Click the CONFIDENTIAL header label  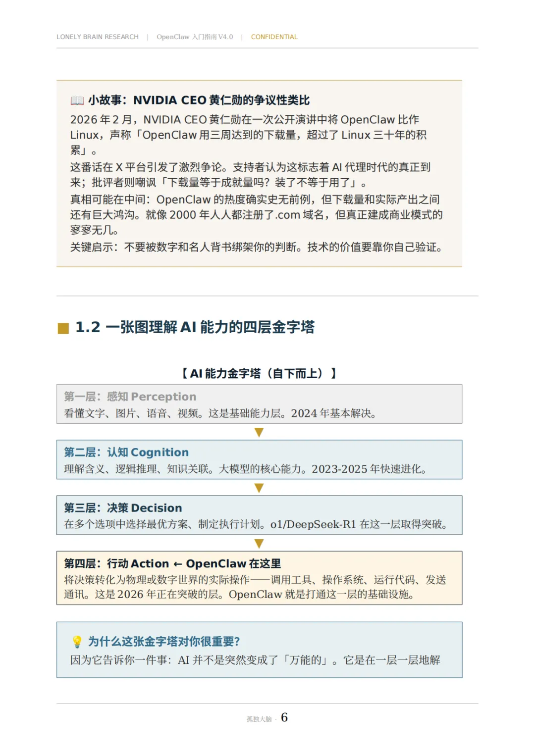274,37
